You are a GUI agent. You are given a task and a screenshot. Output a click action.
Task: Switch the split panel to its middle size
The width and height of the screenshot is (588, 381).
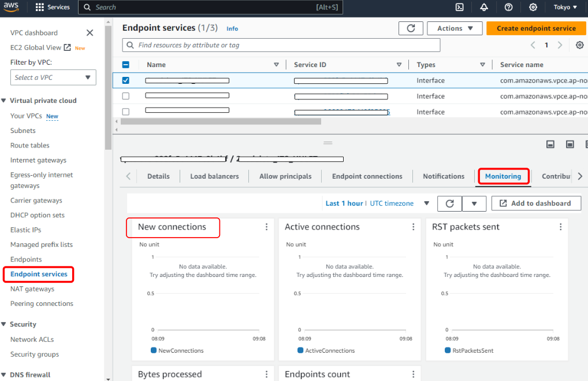570,144
